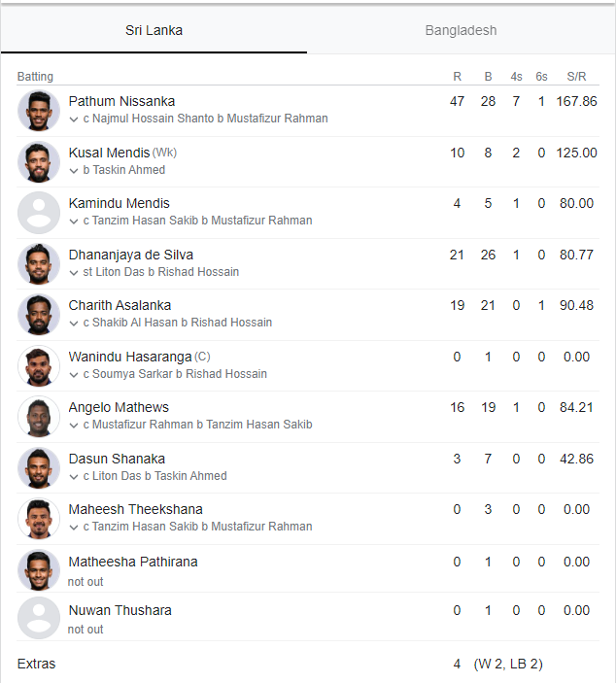The width and height of the screenshot is (616, 683).
Task: Click Kusal Mendis's avatar photo
Action: [39, 161]
